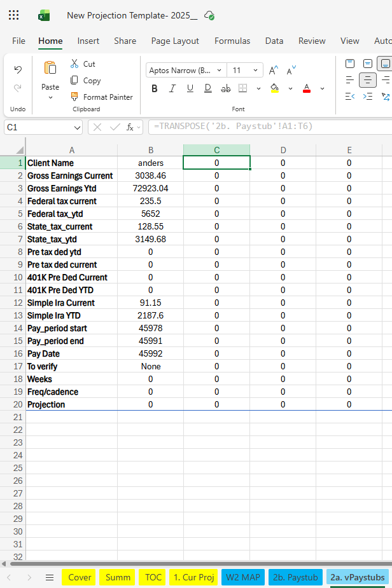Confirm formula entry with checkmark
The width and height of the screenshot is (392, 588).
point(115,128)
